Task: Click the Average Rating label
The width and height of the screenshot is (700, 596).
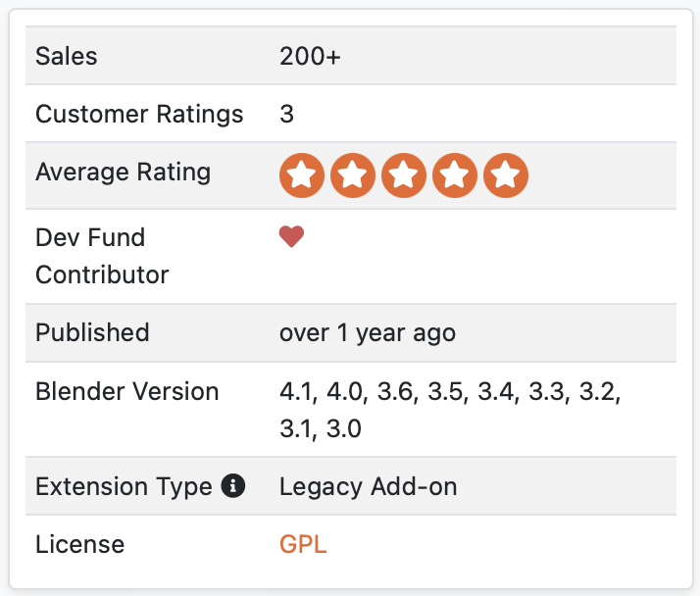Action: (x=123, y=173)
